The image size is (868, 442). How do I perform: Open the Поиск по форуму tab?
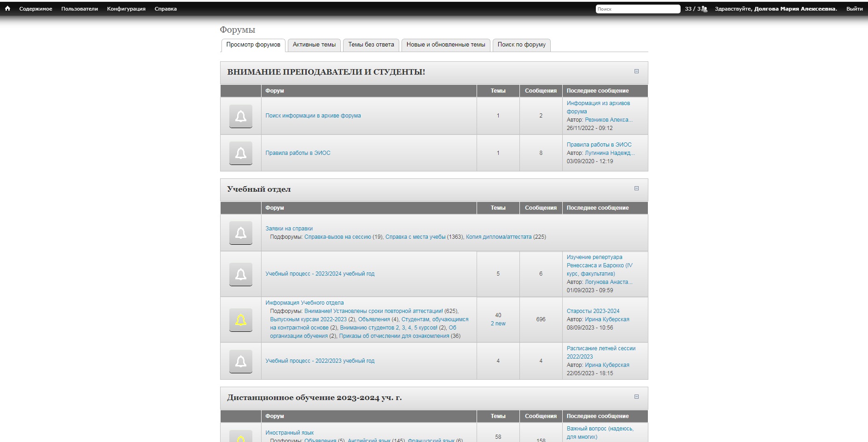521,45
